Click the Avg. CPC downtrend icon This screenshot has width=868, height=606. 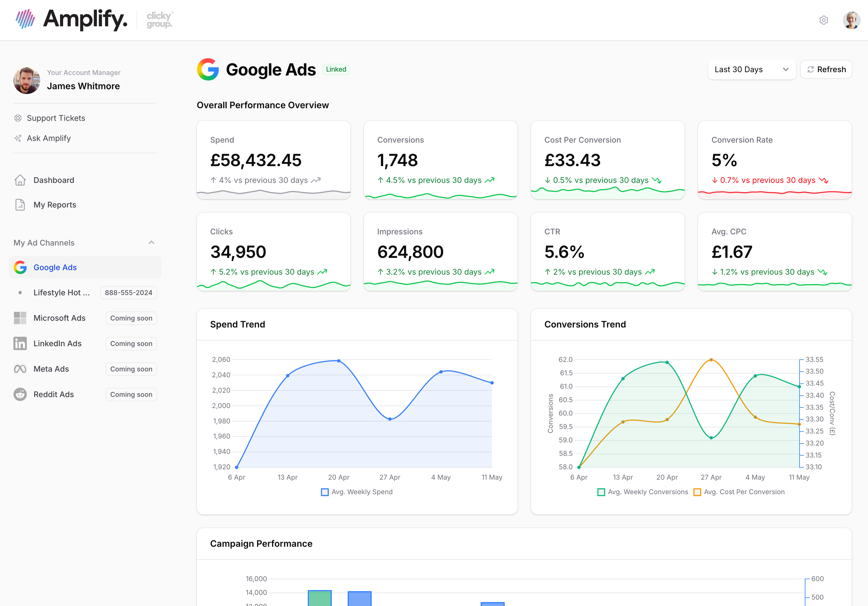coord(822,272)
